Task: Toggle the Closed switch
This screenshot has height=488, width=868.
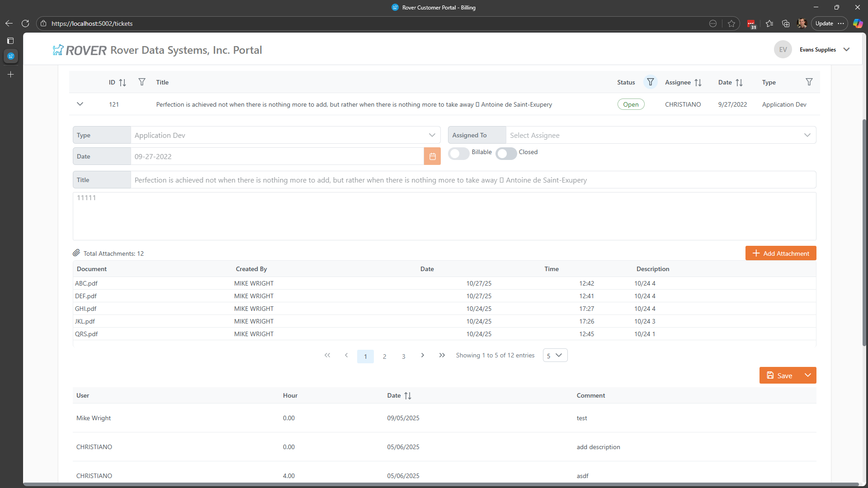Action: click(x=506, y=154)
